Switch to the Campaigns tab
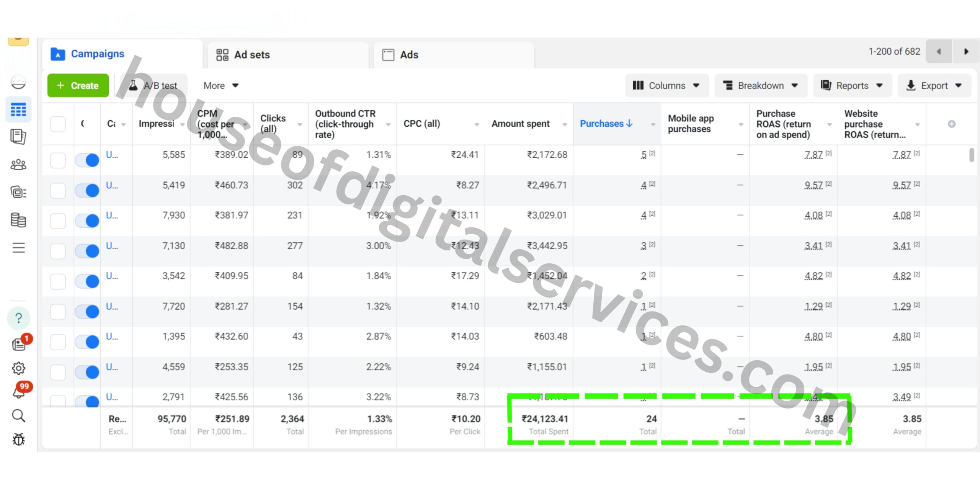Viewport: 980px width, 490px height. point(122,54)
